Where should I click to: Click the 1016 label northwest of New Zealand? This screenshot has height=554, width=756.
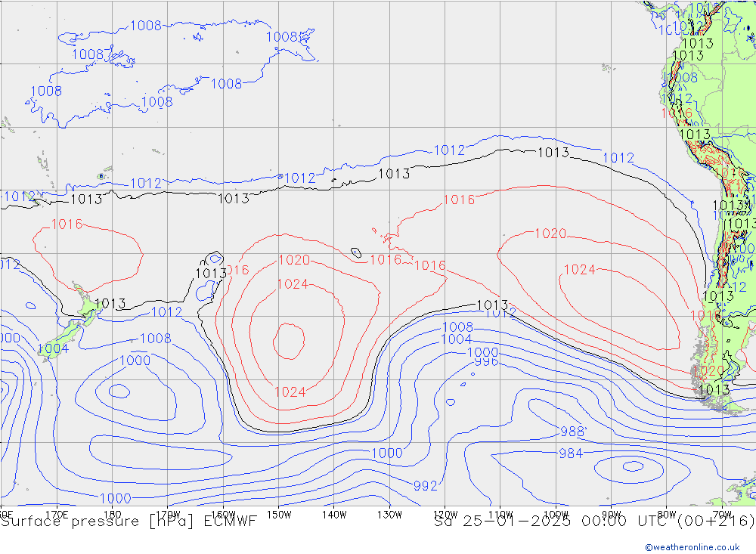coord(67,224)
